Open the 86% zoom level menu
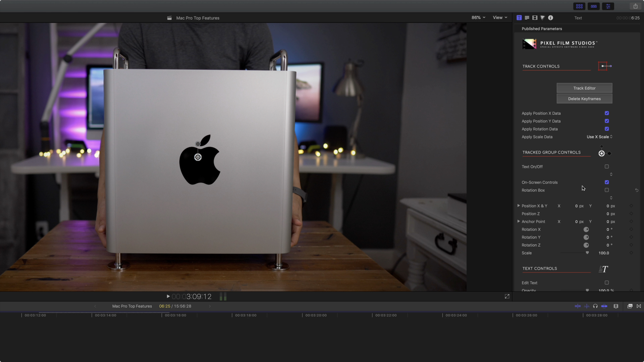Image resolution: width=644 pixels, height=362 pixels. pos(478,18)
